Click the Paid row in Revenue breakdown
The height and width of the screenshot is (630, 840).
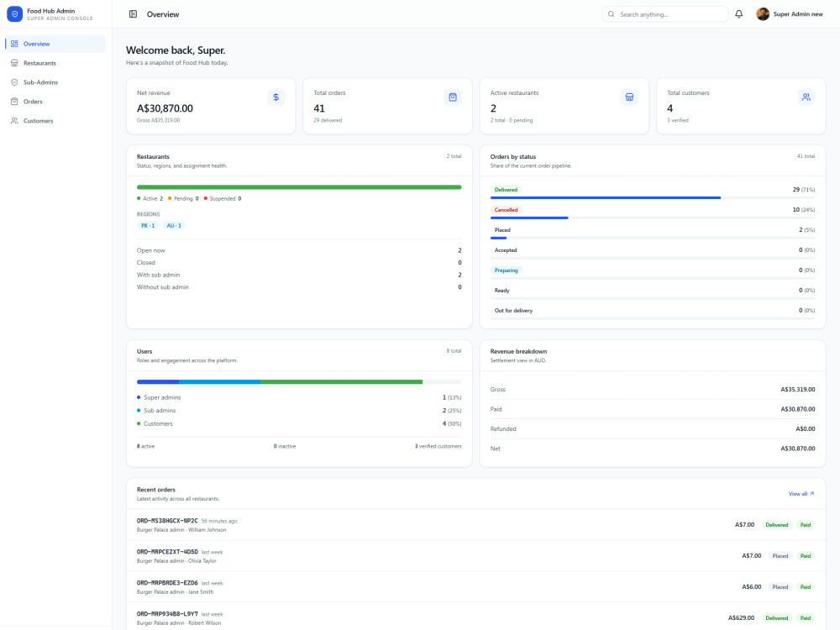click(653, 409)
